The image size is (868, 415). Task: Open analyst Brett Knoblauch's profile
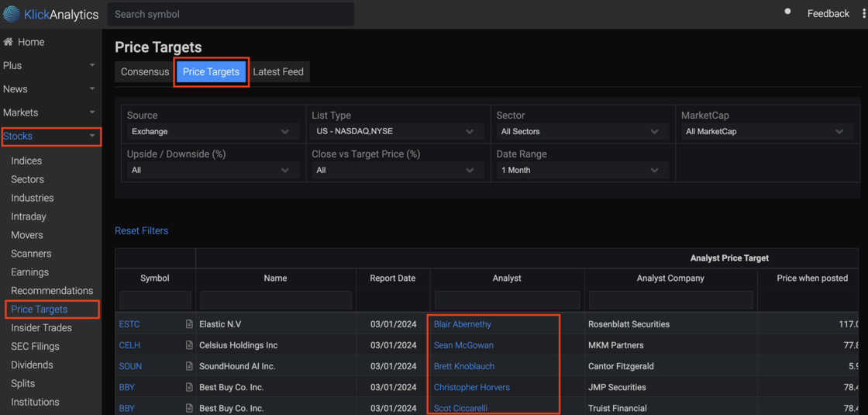tap(464, 366)
